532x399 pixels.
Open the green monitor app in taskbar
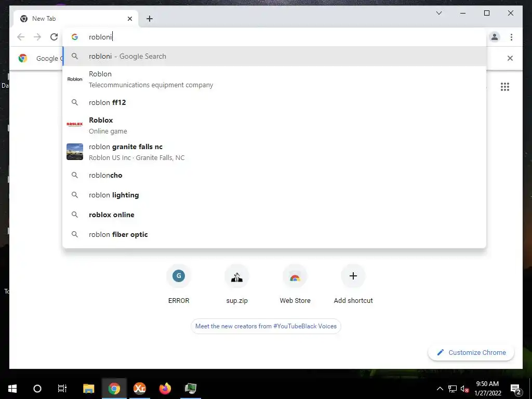point(191,389)
